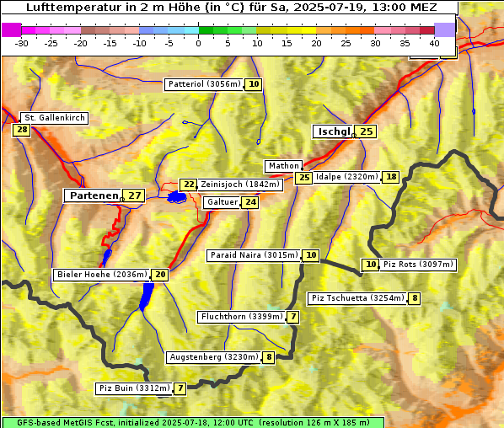This screenshot has height=428, width=504.
Task: Click the magenta below -30 legend swatch
Action: [x=12, y=29]
